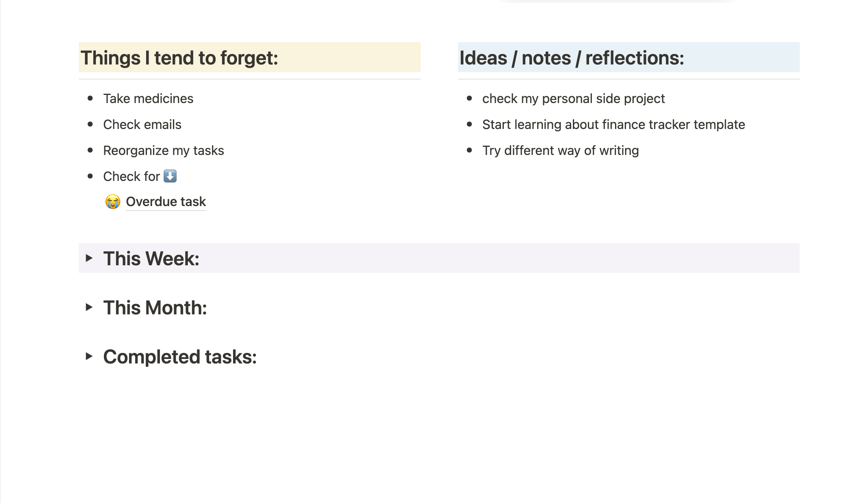Click the Ideas / notes / reflections heading
868x503 pixels.
(x=572, y=58)
